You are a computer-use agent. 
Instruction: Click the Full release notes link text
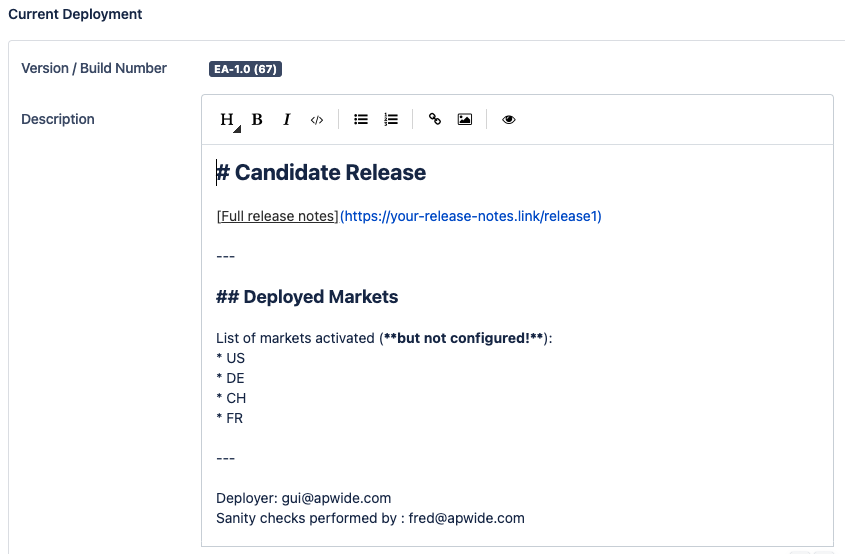(277, 216)
